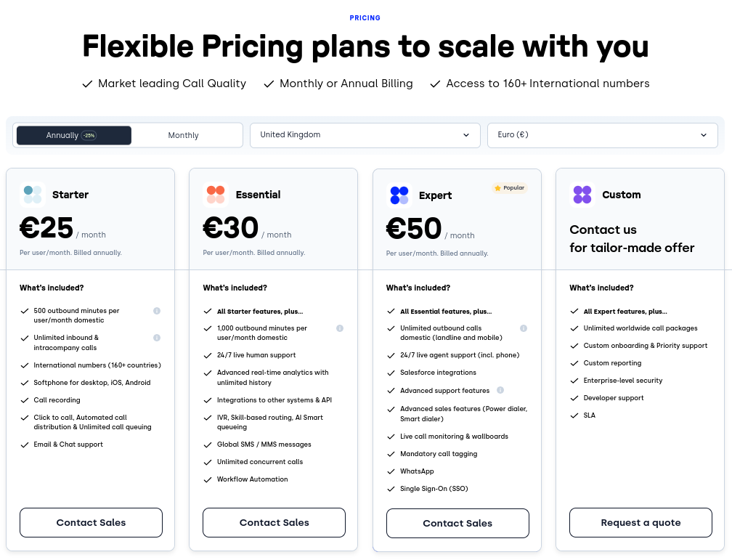Click the Starter plan logo icon
The height and width of the screenshot is (560, 732).
coord(31,195)
